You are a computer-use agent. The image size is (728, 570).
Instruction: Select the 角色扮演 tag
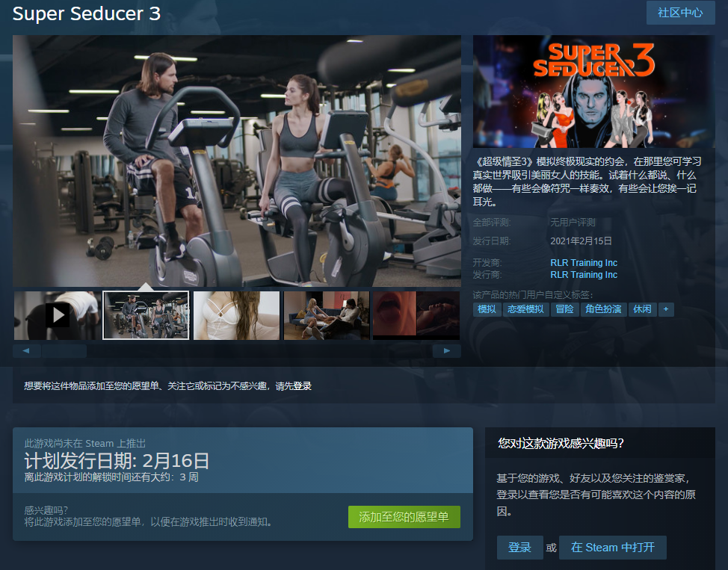[x=603, y=309]
